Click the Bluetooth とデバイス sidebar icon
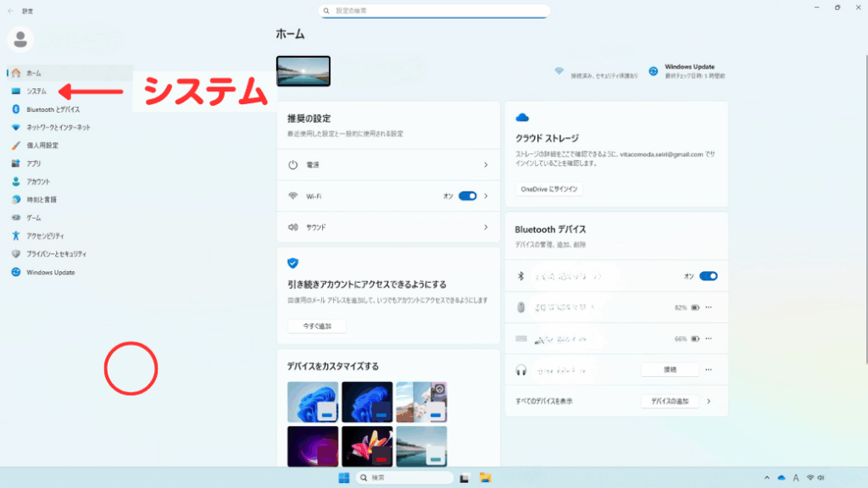This screenshot has height=488, width=868. click(x=16, y=109)
